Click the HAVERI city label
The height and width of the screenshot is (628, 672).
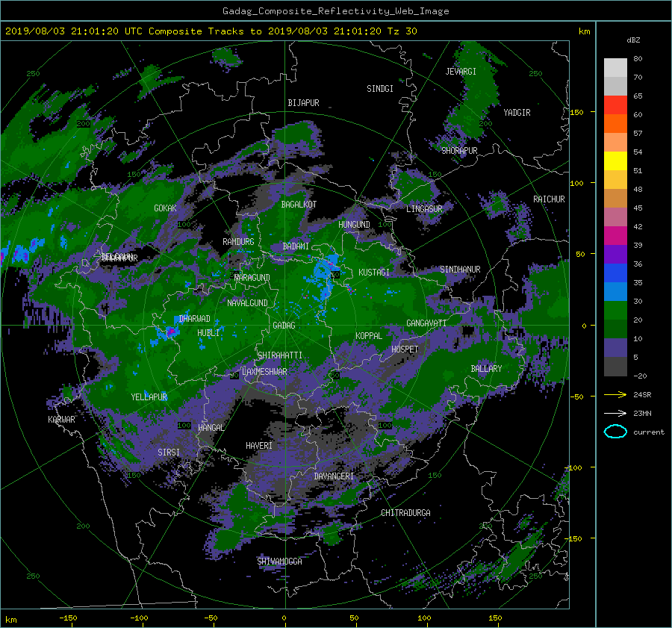coord(259,446)
